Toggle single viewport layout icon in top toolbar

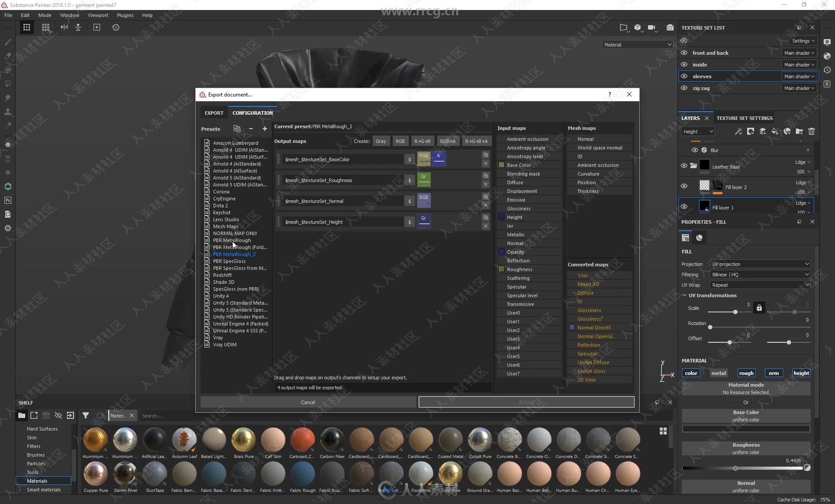(x=27, y=27)
